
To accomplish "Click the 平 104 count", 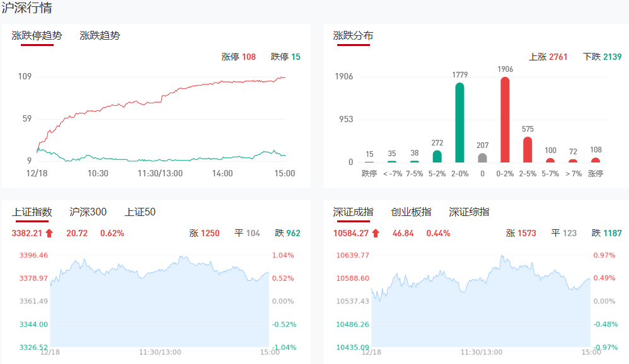I will point(247,233).
